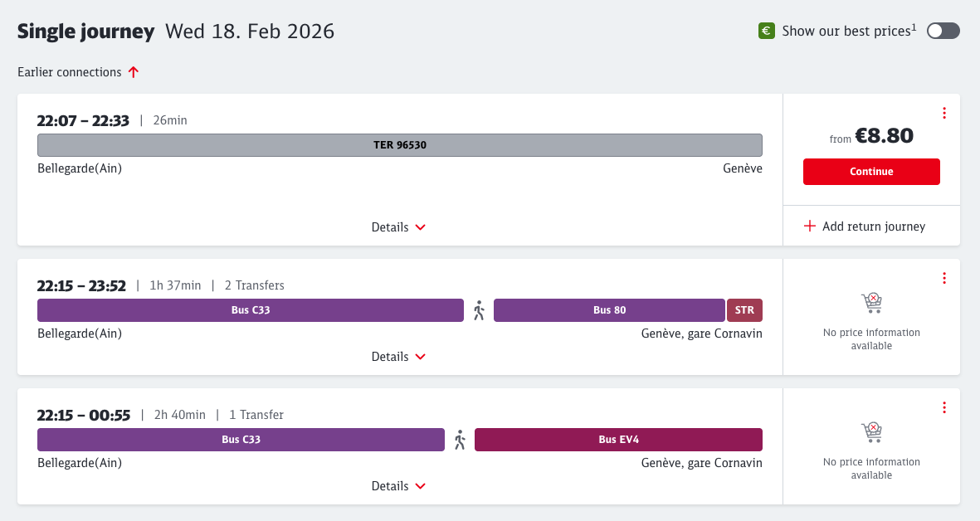Click the green euro best-price icon
Image resolution: width=980 pixels, height=521 pixels.
click(767, 31)
